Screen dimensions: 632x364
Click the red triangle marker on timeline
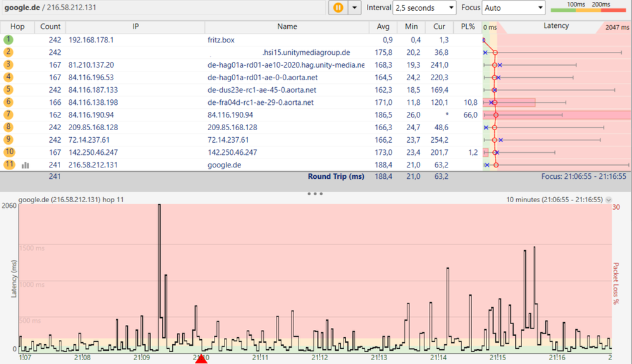tap(201, 359)
